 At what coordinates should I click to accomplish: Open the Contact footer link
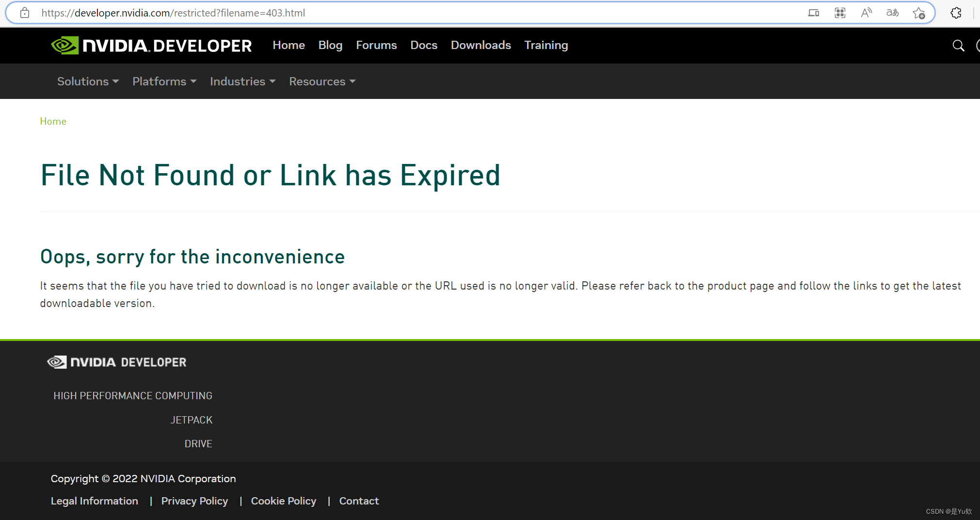(359, 501)
